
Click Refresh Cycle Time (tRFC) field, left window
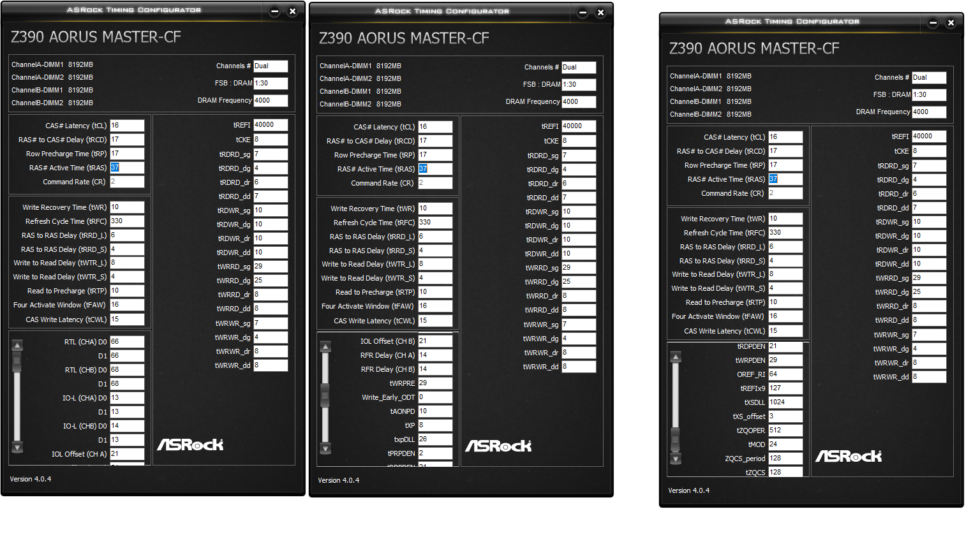[127, 221]
